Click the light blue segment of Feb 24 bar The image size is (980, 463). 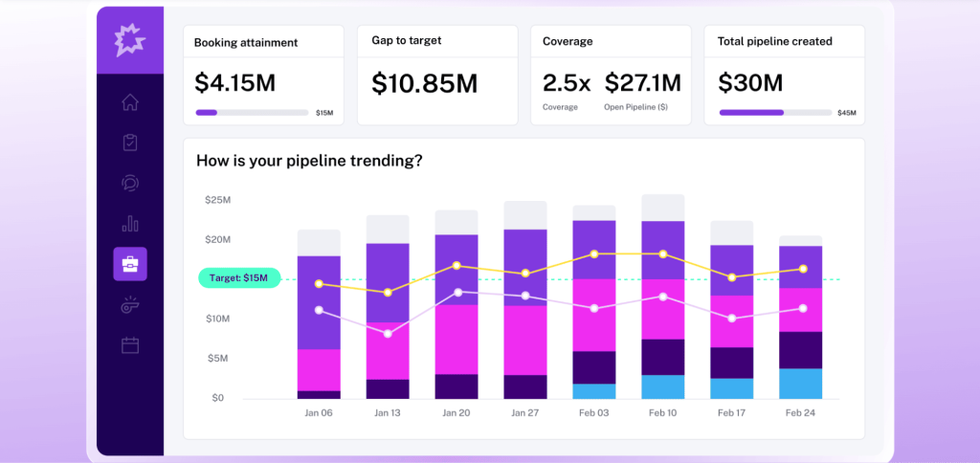[800, 384]
